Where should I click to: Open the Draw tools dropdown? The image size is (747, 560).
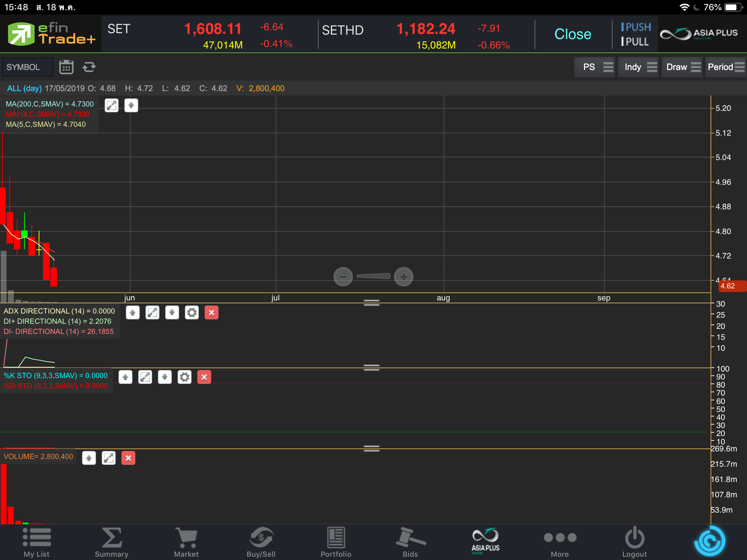click(682, 67)
